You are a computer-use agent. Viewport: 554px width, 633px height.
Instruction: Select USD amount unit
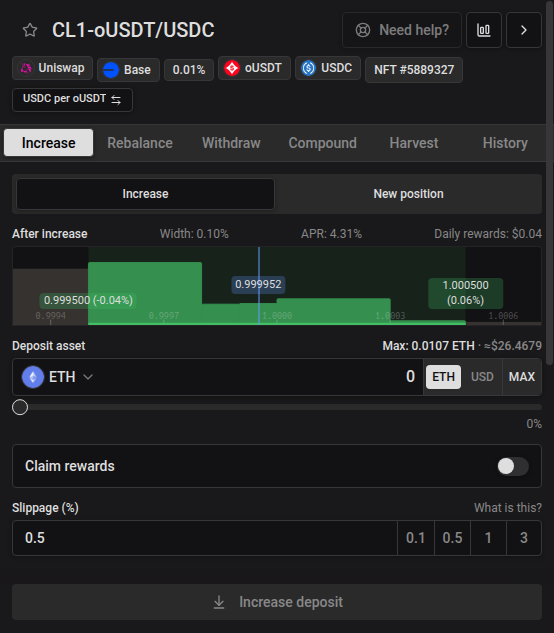(482, 377)
